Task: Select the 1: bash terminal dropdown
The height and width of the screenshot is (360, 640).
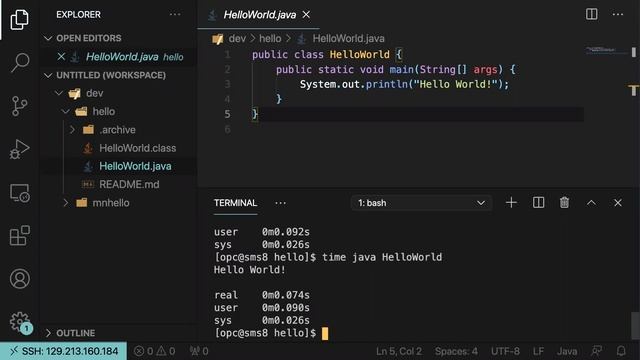Action: pos(421,203)
